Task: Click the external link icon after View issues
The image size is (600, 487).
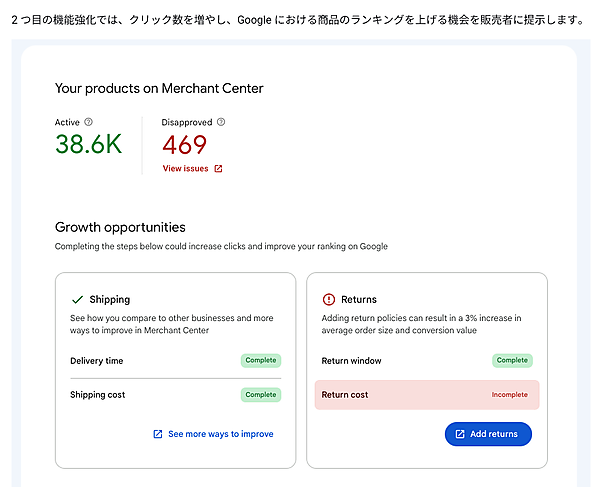Action: click(219, 169)
